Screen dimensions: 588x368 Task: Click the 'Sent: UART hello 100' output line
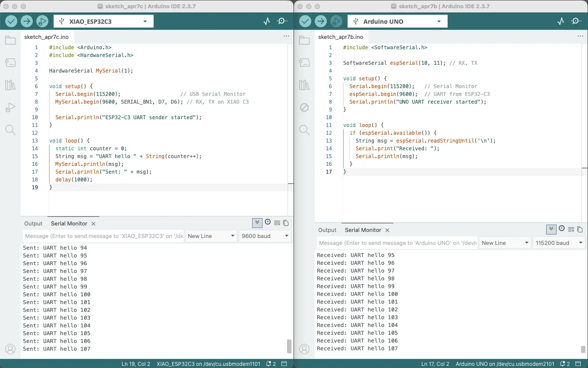pyautogui.click(x=57, y=295)
